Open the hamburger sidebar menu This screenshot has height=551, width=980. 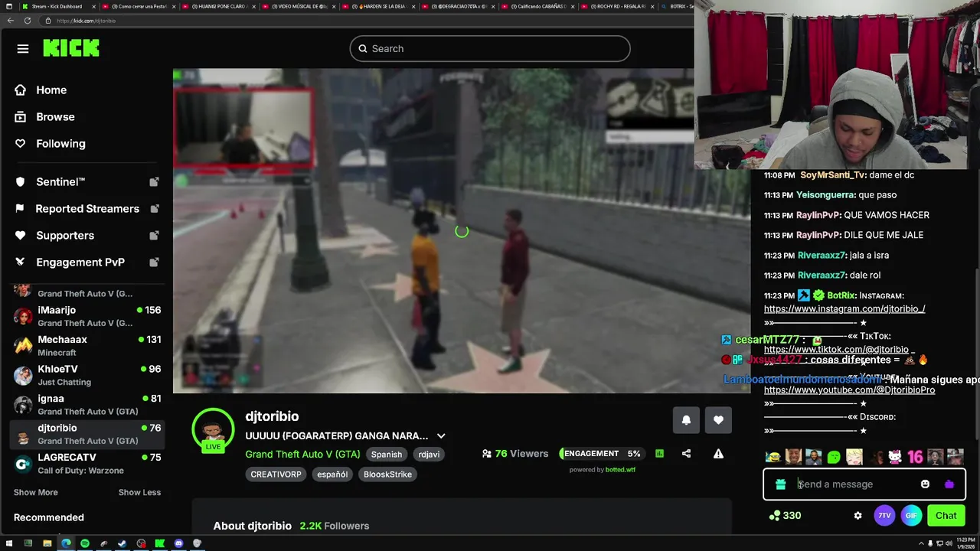pyautogui.click(x=23, y=49)
